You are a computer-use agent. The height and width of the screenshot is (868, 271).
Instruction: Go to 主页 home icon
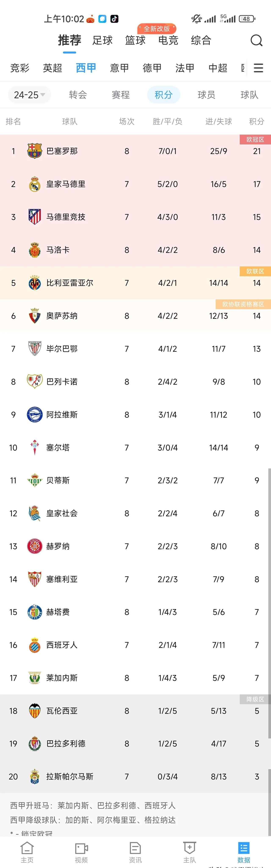(x=27, y=848)
